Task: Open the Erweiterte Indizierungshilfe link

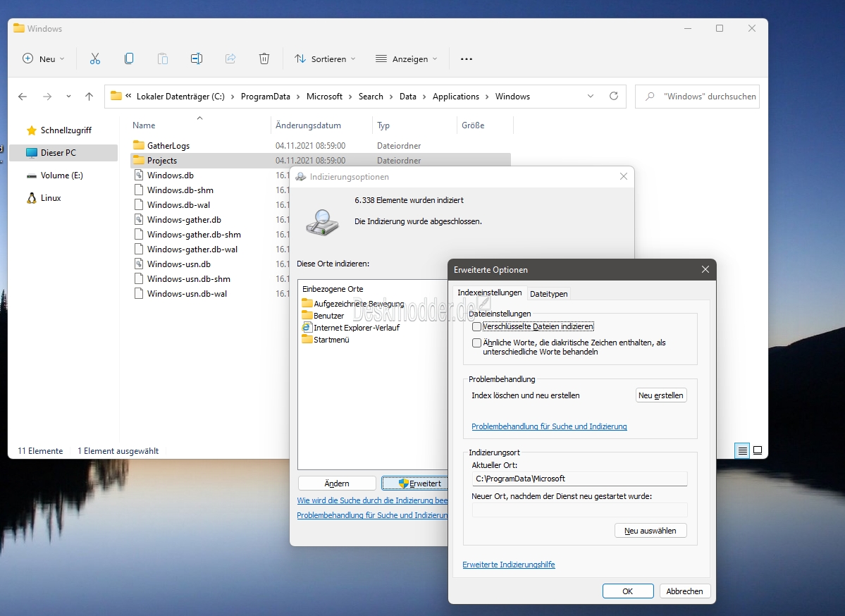Action: point(509,565)
